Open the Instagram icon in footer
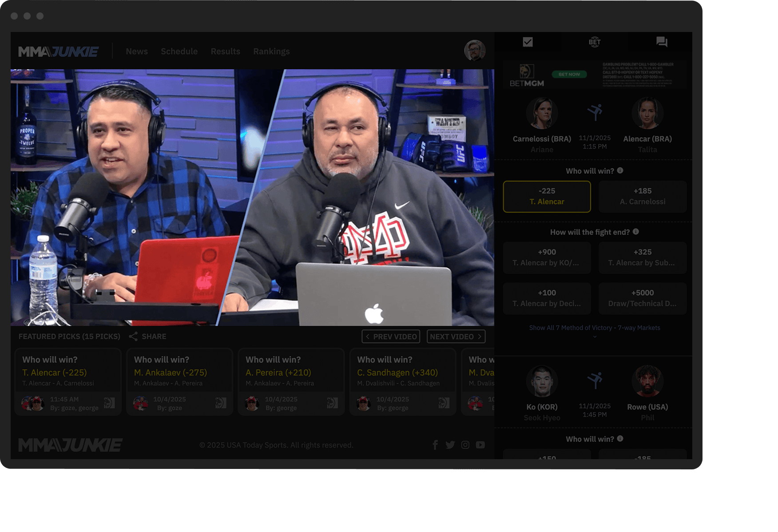Image resolution: width=778 pixels, height=532 pixels. 465,445
